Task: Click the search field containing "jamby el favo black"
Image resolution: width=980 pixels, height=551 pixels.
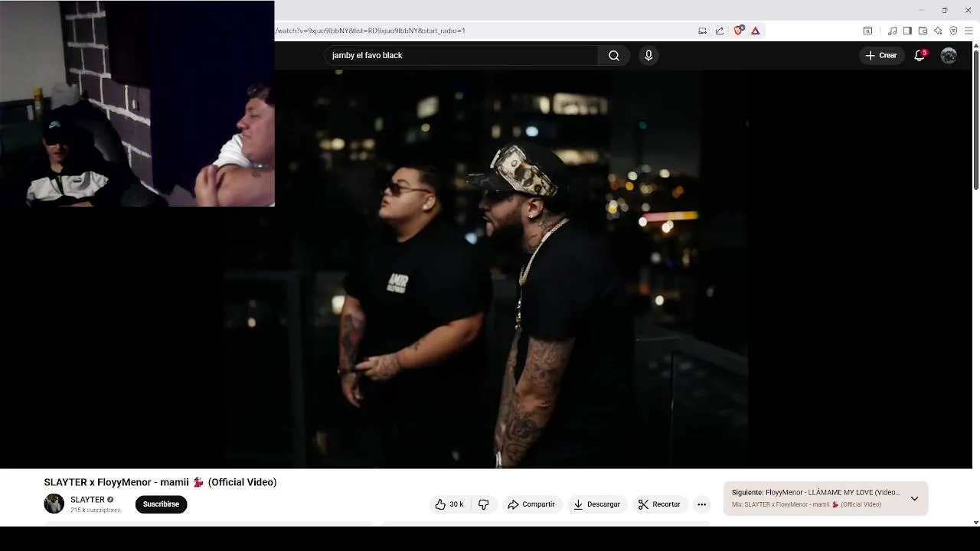Action: 462,55
